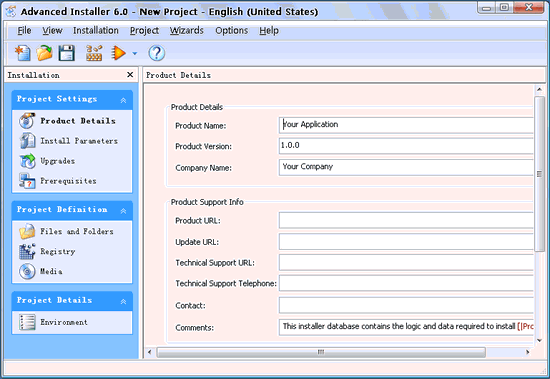Maximize the Advanced Installer window

point(504,8)
